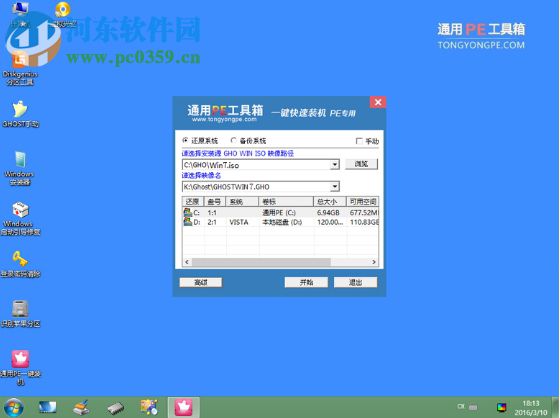Viewport: 560px width, 418px height.
Task: Open the memory chip taskbar icon
Action: (116, 408)
